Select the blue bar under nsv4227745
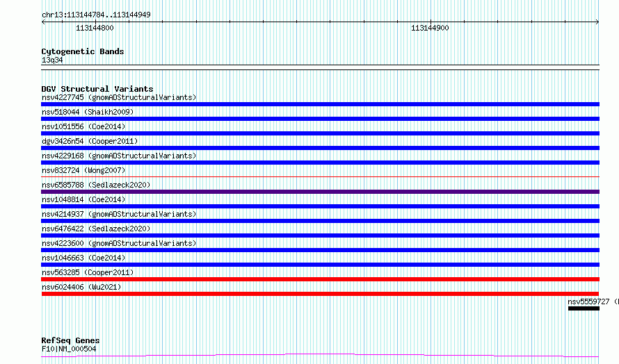Screen dimensions: 619x364 [320, 104]
